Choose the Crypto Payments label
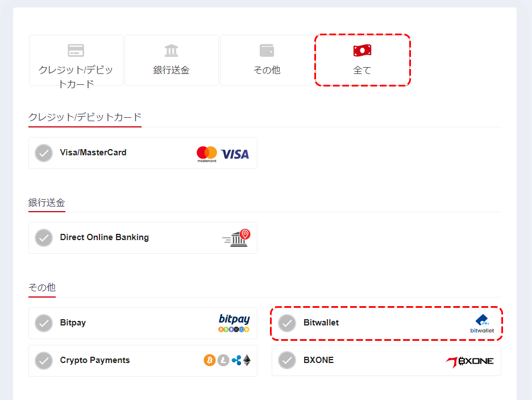Image resolution: width=532 pixels, height=400 pixels. (x=95, y=360)
